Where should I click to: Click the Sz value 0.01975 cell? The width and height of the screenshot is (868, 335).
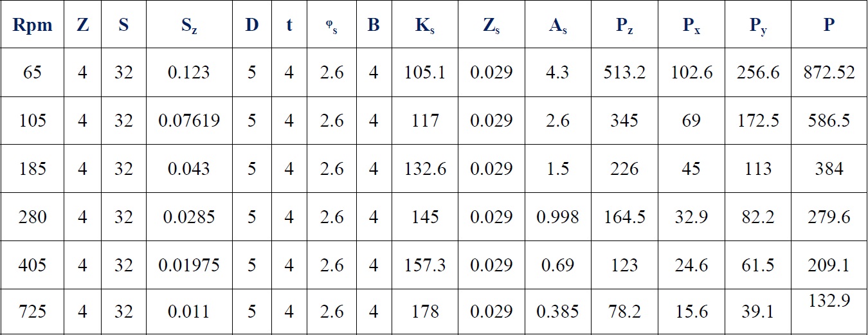click(x=189, y=264)
